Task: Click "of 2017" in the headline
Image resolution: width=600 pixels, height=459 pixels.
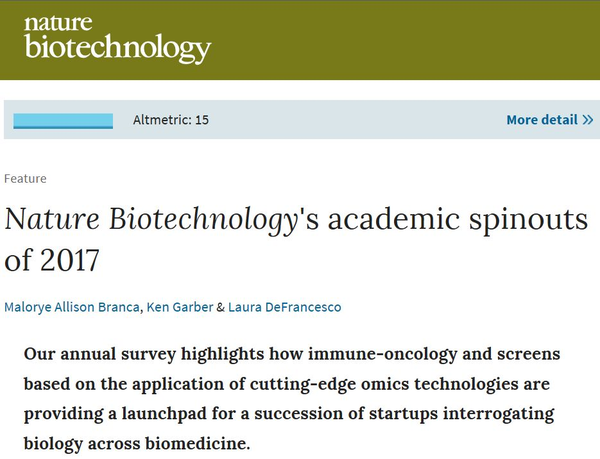Action: (53, 262)
